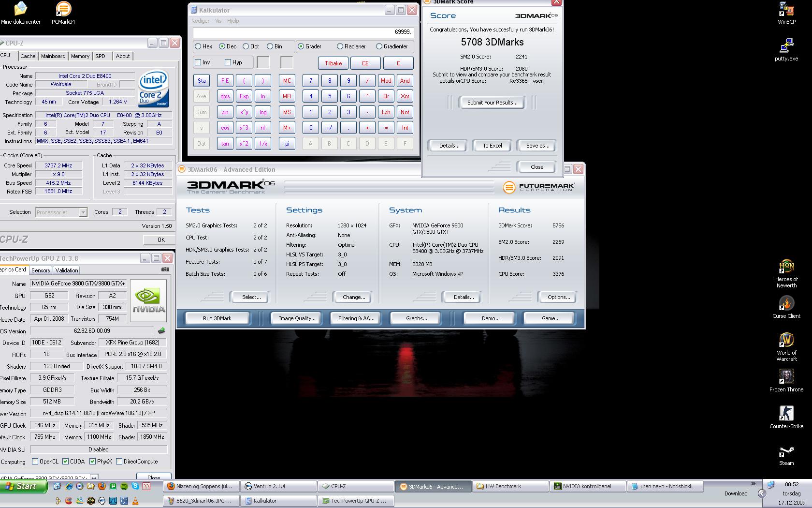Screen dimensions: 812x508
Task: Click Intel Core 2 Duo logo in CPU-Z
Action: pos(153,89)
